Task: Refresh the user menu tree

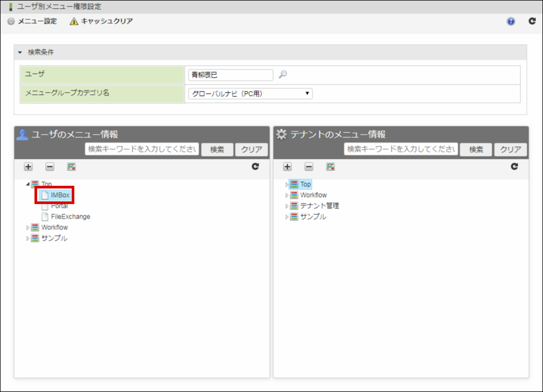Action: pyautogui.click(x=255, y=166)
